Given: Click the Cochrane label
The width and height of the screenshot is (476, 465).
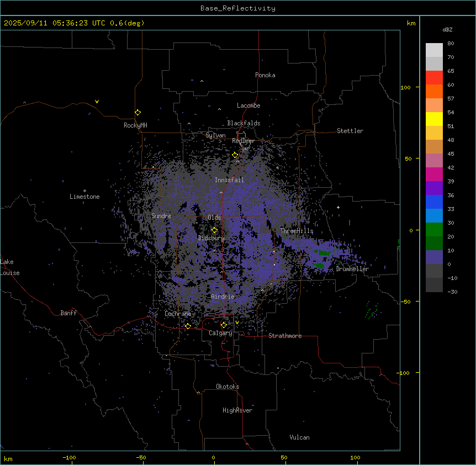Looking at the screenshot, I should tap(178, 314).
